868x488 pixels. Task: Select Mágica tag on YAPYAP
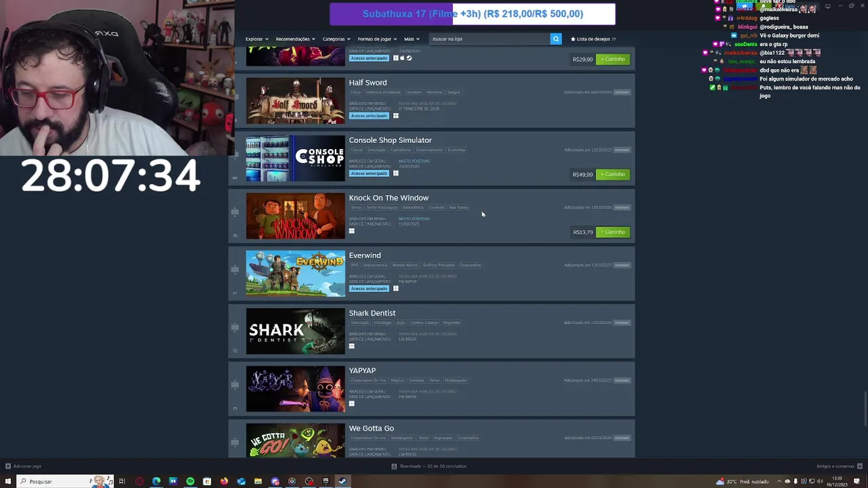[397, 380]
